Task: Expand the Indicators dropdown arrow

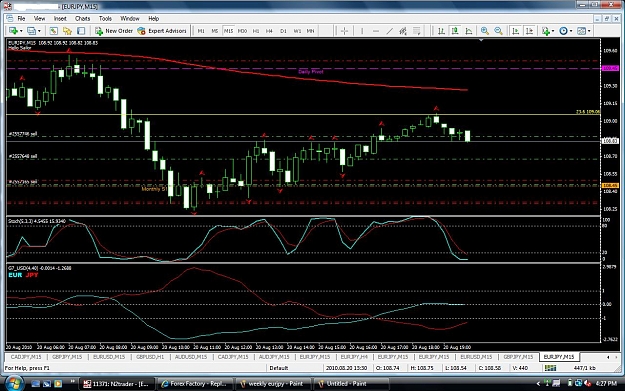Action: (x=553, y=31)
